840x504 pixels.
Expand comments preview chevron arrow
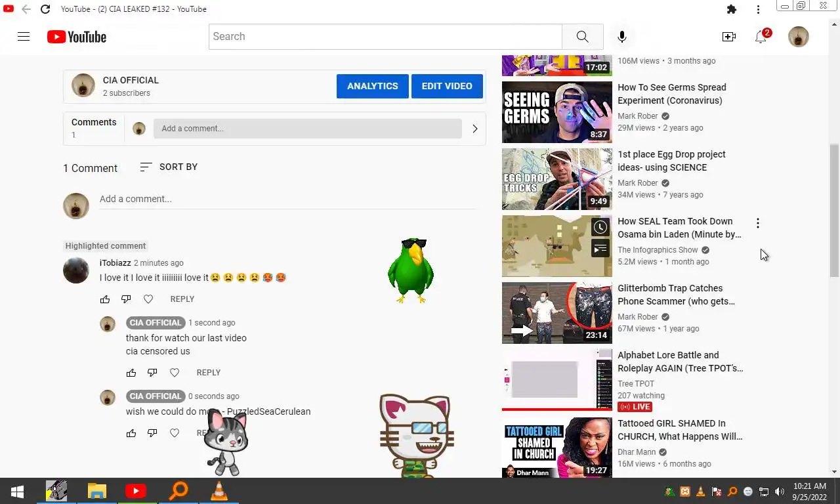[475, 129]
